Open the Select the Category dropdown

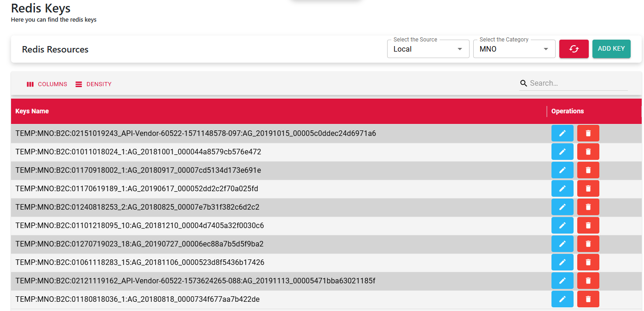(514, 49)
